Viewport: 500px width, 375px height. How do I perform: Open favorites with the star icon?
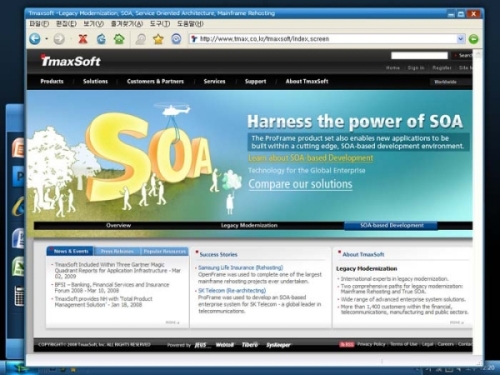(158, 39)
